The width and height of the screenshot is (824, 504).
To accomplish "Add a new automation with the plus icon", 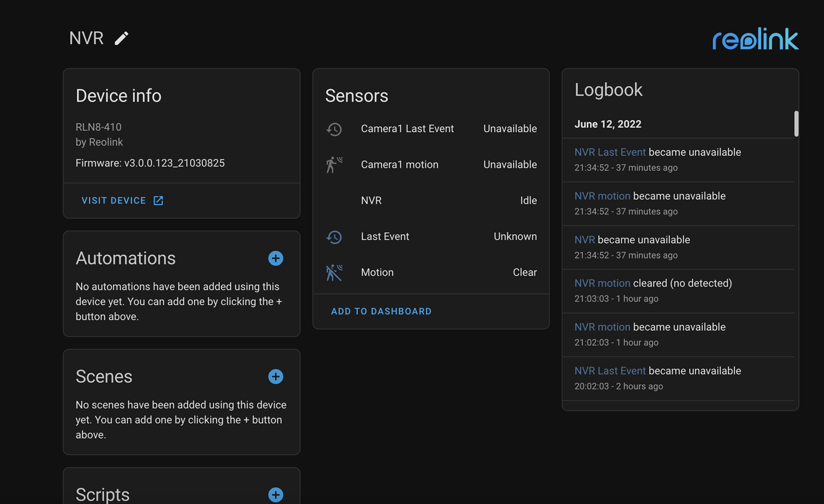I will [275, 259].
